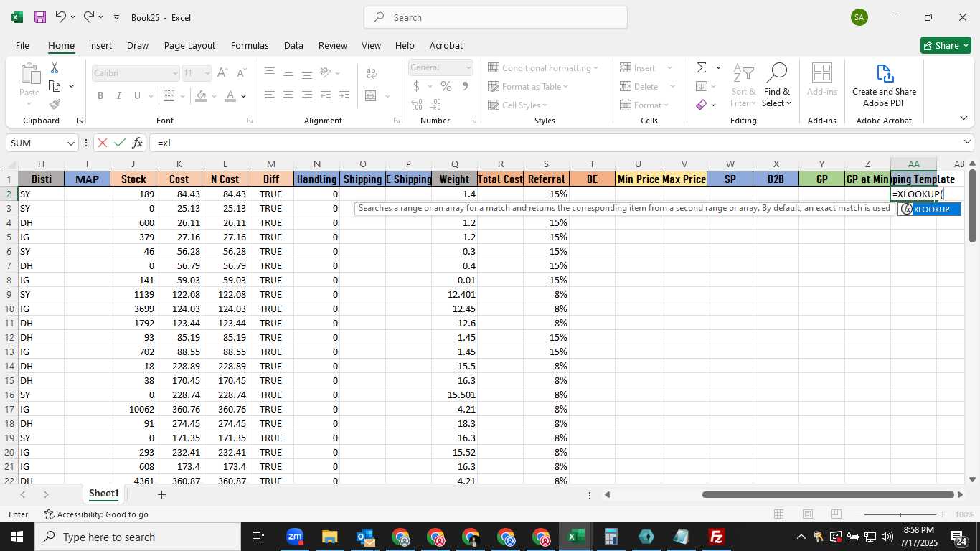Toggle Bold formatting
The width and height of the screenshot is (980, 551).
point(100,95)
